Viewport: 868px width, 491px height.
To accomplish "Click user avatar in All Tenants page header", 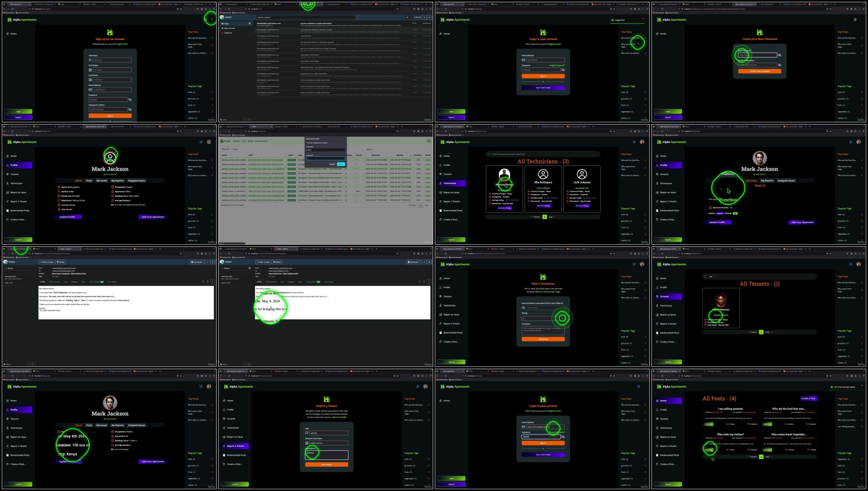I will pos(859,264).
